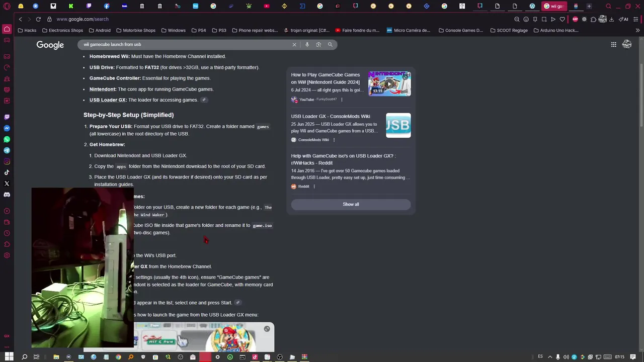The height and width of the screenshot is (362, 644).
Task: Open the Android bookmarks folder
Action: tap(99, 30)
